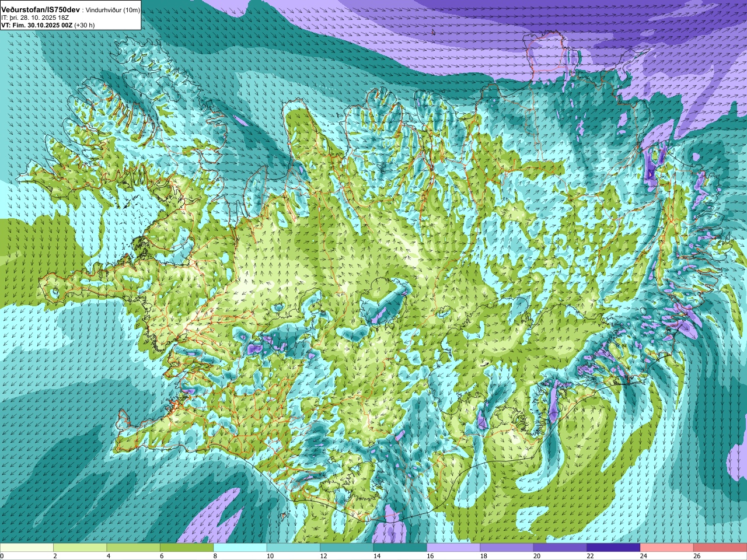Click the legend scale label '4'
Viewport: 747px width, 560px height.
click(x=108, y=556)
